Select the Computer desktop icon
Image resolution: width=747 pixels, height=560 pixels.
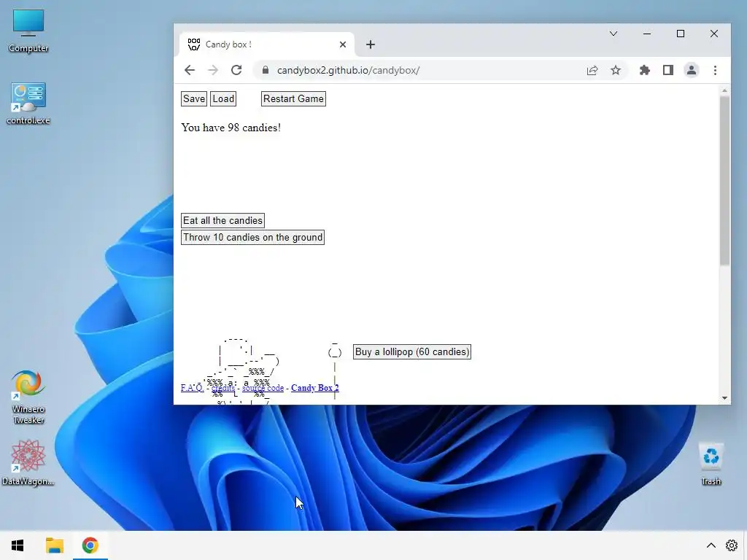tap(28, 31)
